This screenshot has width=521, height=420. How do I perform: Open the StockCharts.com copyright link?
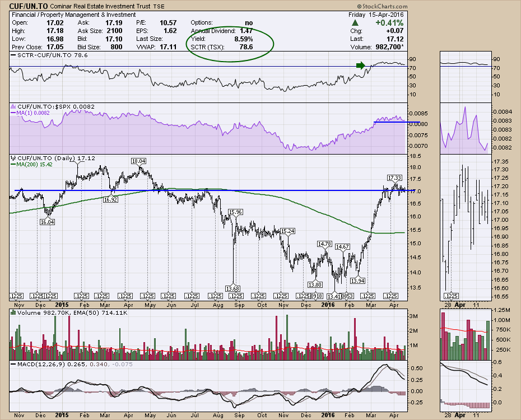(x=382, y=6)
